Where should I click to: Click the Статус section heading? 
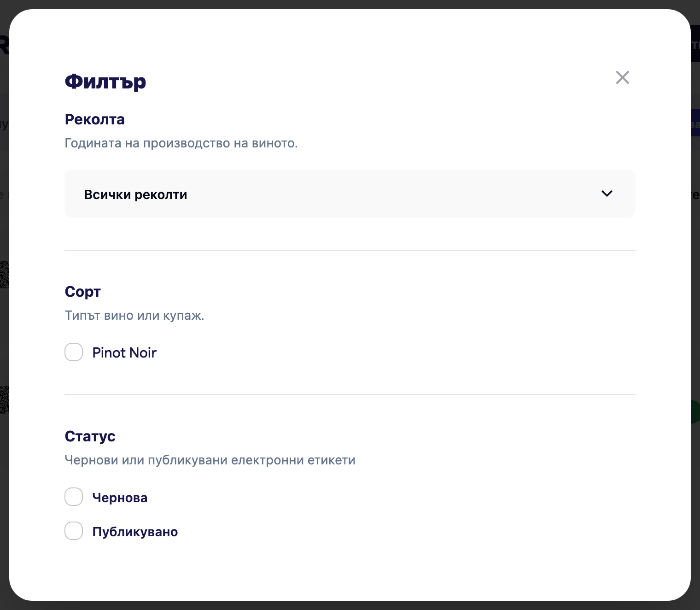(90, 436)
